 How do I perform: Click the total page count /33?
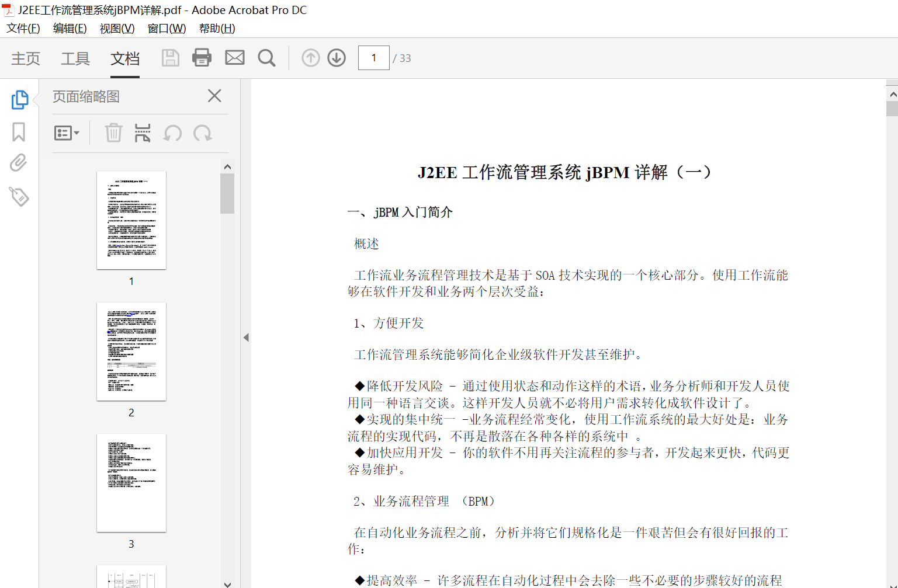point(402,58)
